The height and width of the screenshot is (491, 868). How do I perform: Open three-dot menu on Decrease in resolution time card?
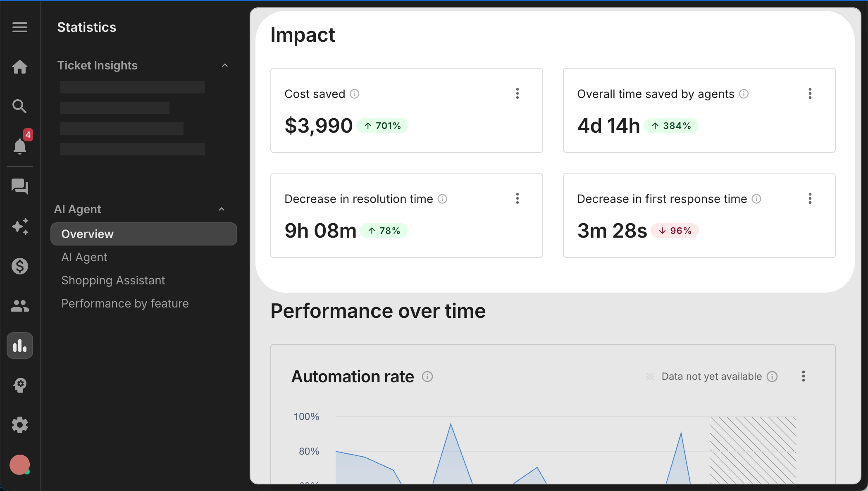coord(517,198)
